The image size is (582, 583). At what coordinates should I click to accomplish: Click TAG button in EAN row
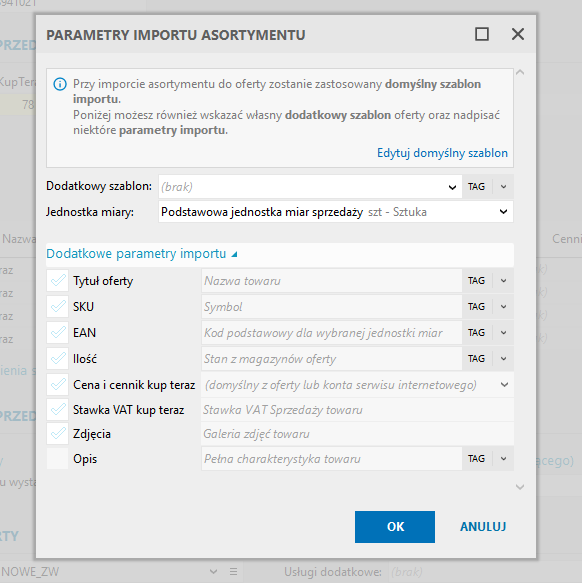[476, 333]
